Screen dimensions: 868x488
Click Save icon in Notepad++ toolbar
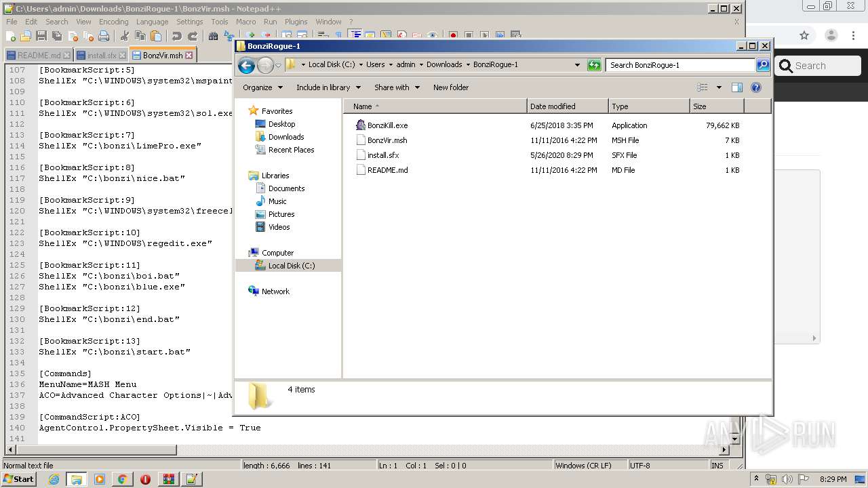(x=41, y=35)
